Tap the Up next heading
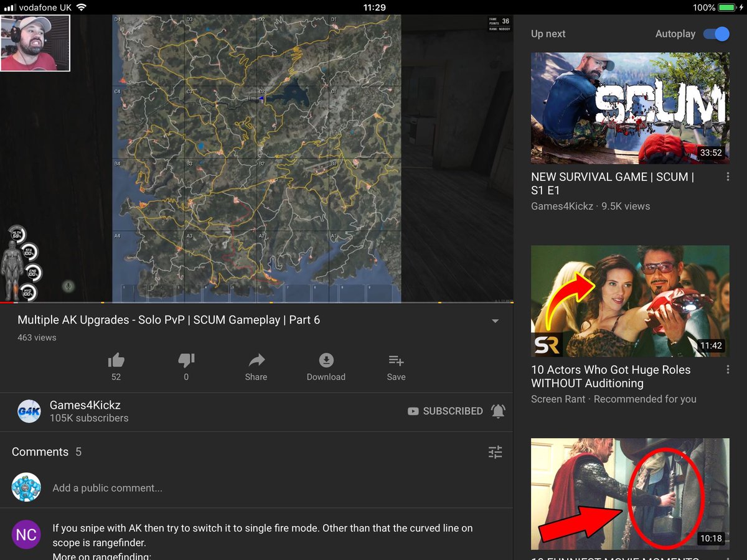Screen dimensions: 747x560 pos(548,34)
